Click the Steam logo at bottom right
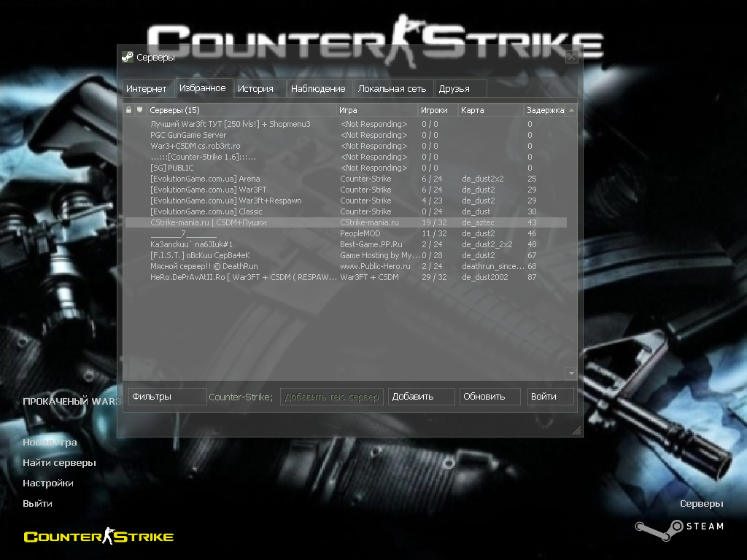This screenshot has height=560, width=747. (x=680, y=530)
